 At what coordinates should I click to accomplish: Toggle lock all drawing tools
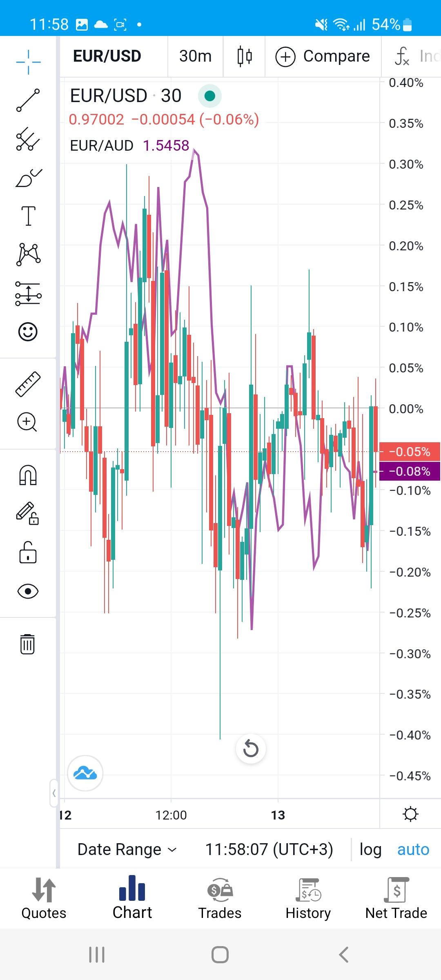[x=28, y=552]
